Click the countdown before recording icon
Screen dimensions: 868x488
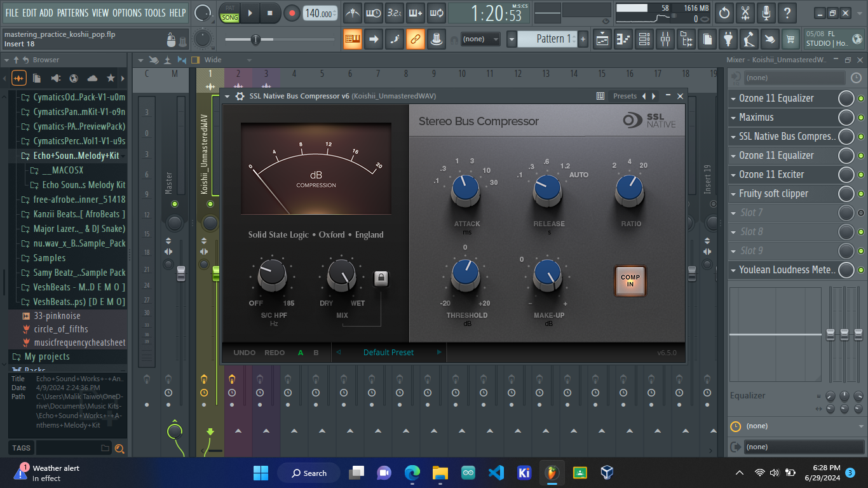pos(395,13)
